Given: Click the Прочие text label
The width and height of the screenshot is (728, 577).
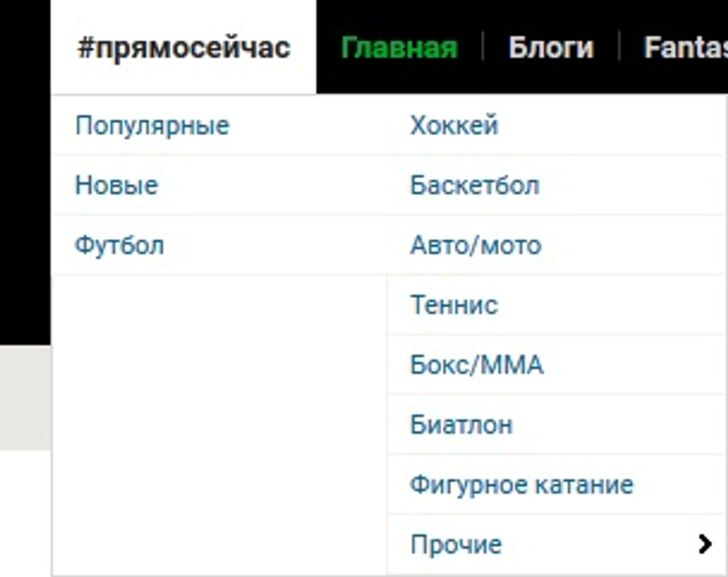Looking at the screenshot, I should pos(456,544).
